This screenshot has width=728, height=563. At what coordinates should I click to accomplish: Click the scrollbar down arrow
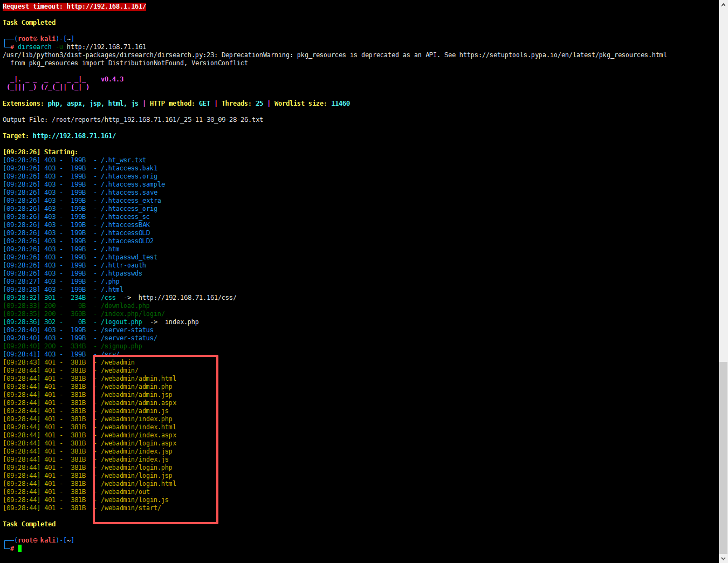(723, 558)
